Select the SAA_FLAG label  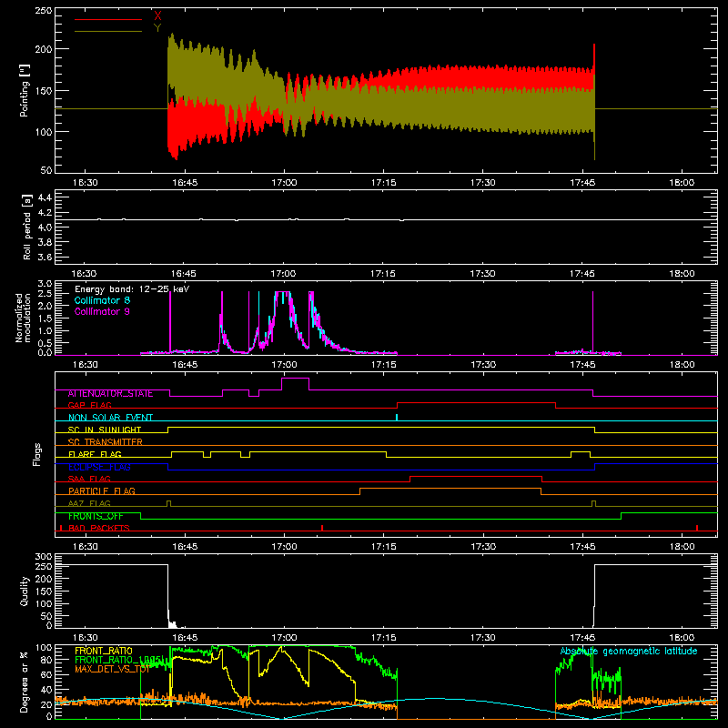pos(89,479)
